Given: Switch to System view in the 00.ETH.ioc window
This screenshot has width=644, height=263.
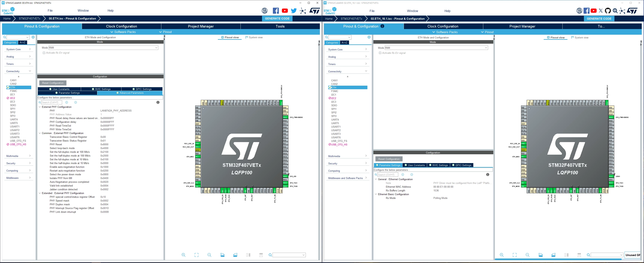Looking at the screenshot, I should point(254,37).
